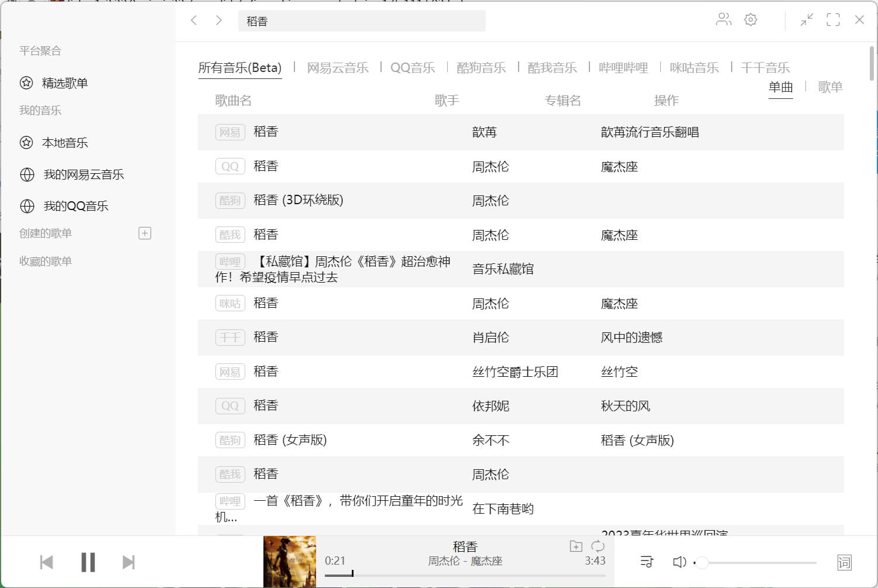Toggle the loop playback mode icon
This screenshot has width=878, height=588.
click(x=598, y=546)
